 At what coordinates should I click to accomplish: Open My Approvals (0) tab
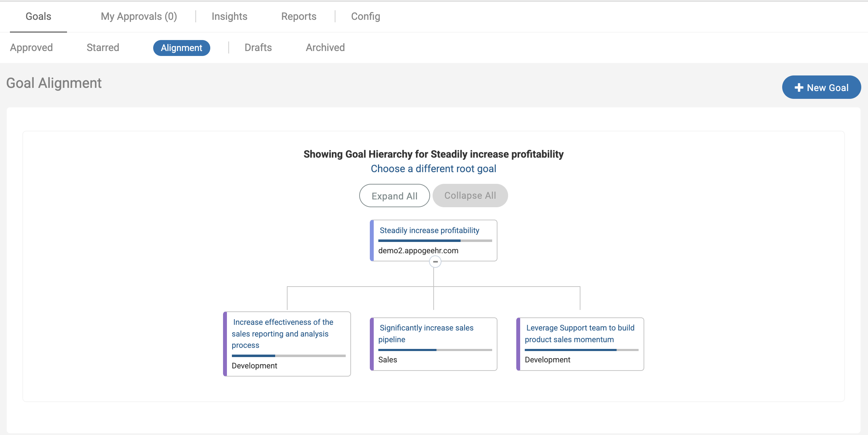139,16
